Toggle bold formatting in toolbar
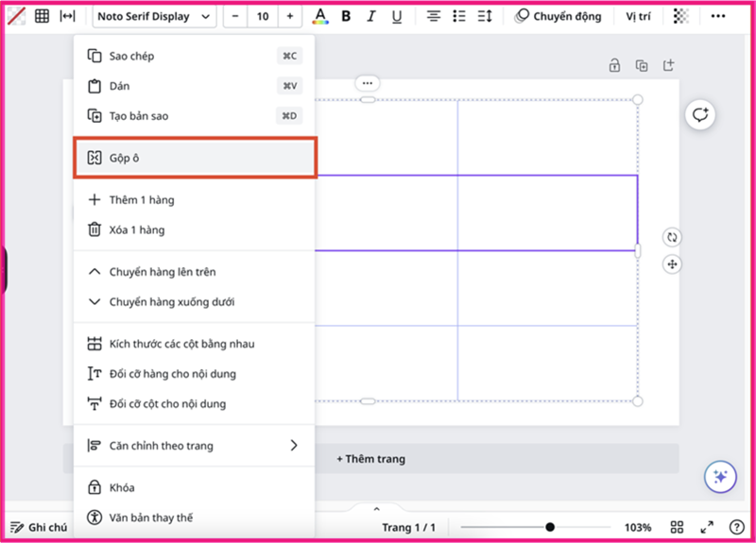 tap(346, 16)
